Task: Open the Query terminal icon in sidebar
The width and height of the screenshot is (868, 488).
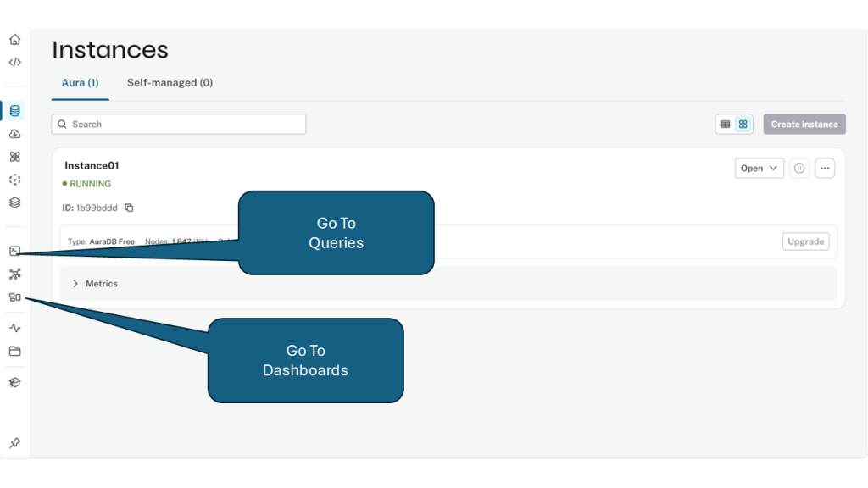Action: coord(14,251)
